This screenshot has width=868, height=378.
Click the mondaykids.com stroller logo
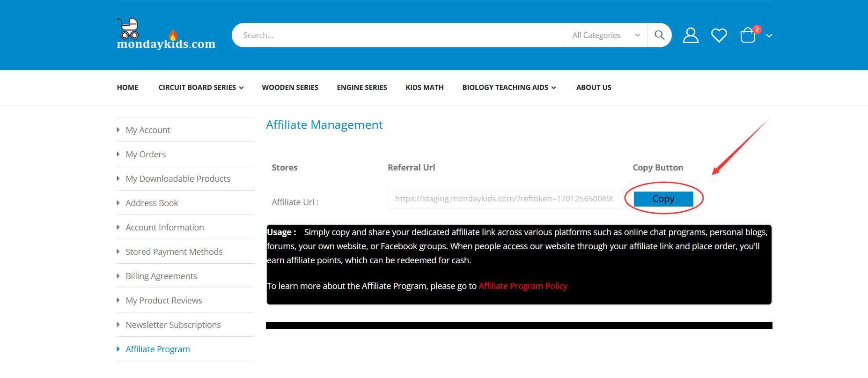(x=166, y=34)
